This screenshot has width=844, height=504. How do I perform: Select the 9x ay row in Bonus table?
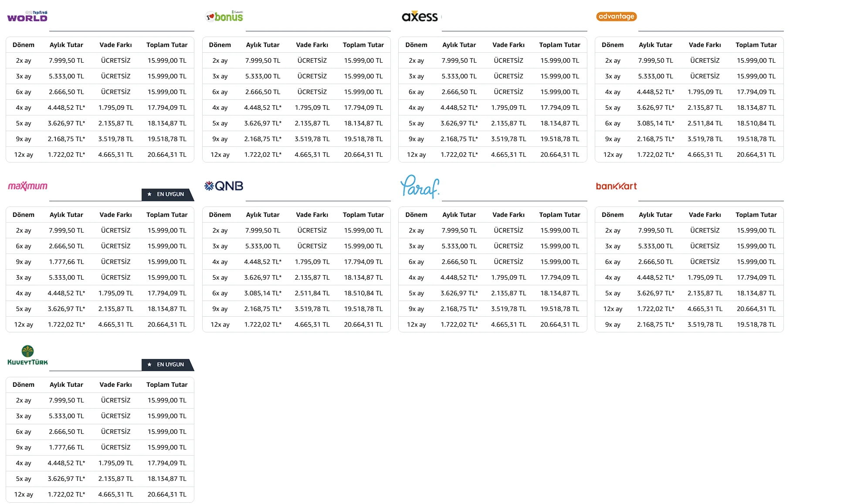(x=296, y=139)
